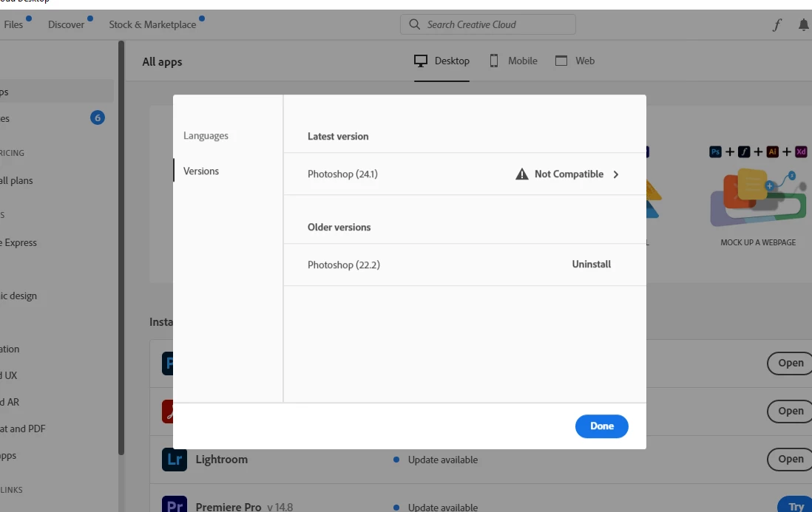This screenshot has height=512, width=812.
Task: Click the Photoshop (24.1) version row text
Action: [343, 174]
